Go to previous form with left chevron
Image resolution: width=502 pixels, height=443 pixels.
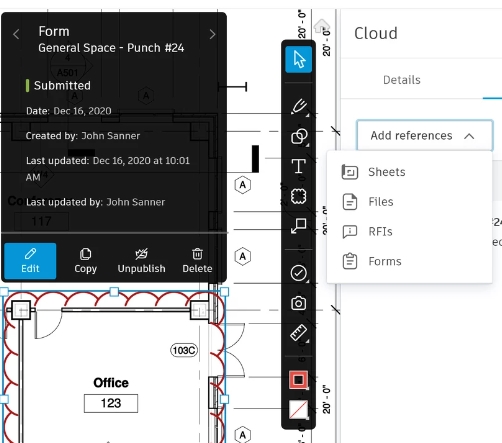click(x=16, y=34)
